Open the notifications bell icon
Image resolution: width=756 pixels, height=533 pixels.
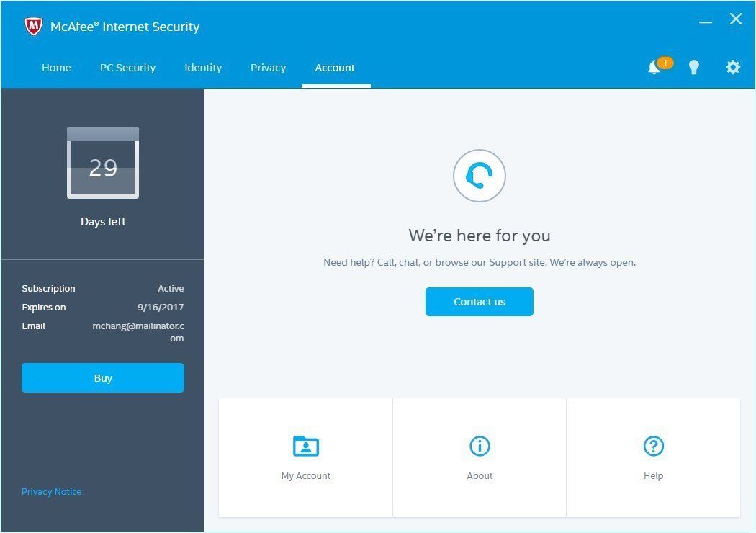[654, 68]
